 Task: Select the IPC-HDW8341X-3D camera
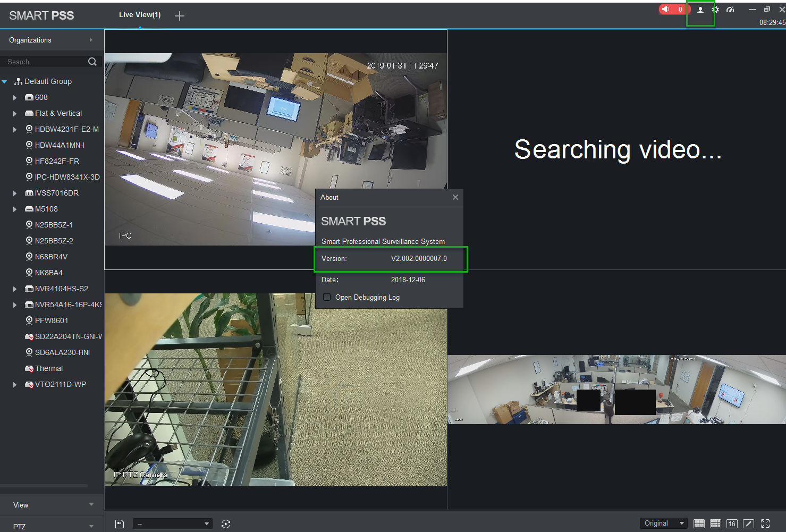(67, 177)
